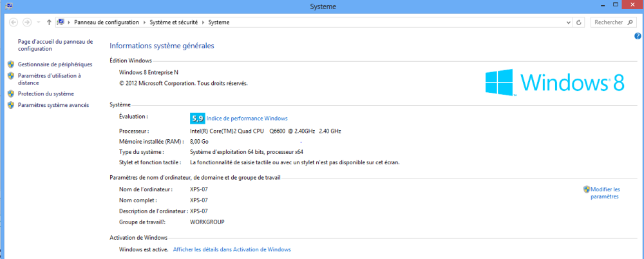Go up one level with the Up arrow
Screen dimensions: 644x259
[49, 23]
